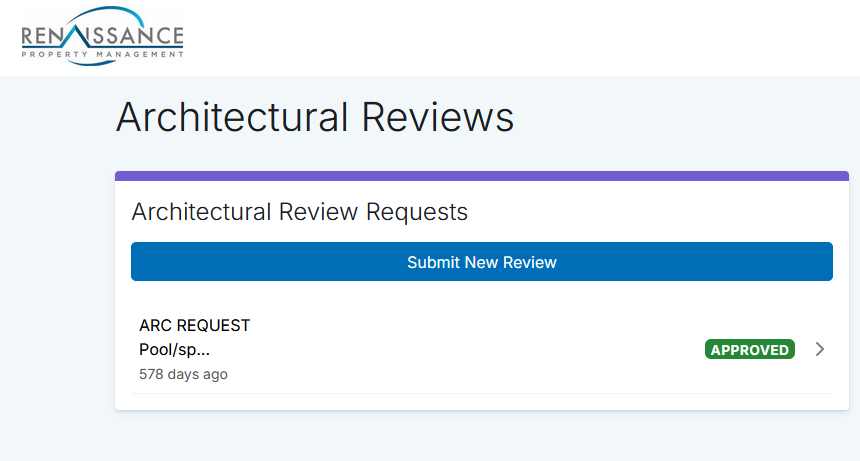Click the PROPERTY MANAGEMENT logo subtitle

pyautogui.click(x=103, y=54)
